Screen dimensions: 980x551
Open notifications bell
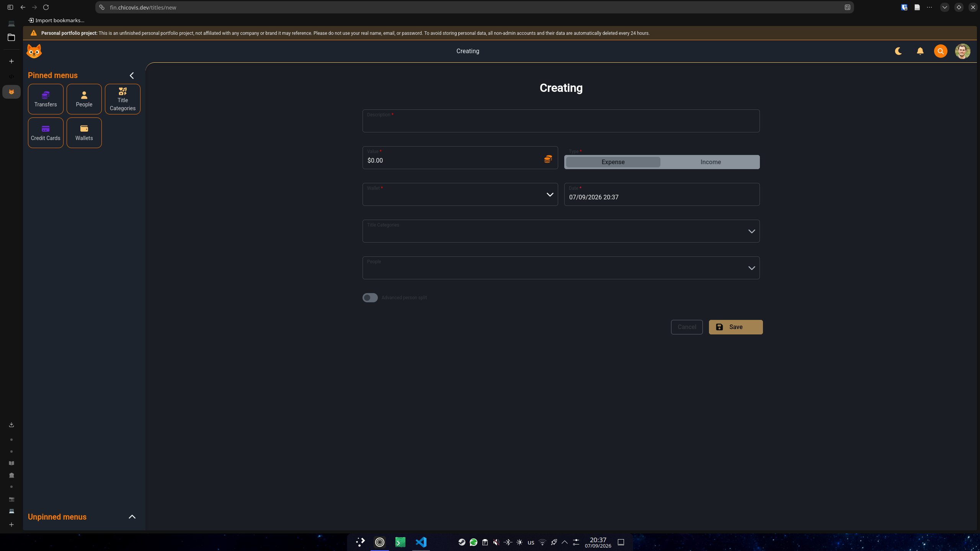920,51
